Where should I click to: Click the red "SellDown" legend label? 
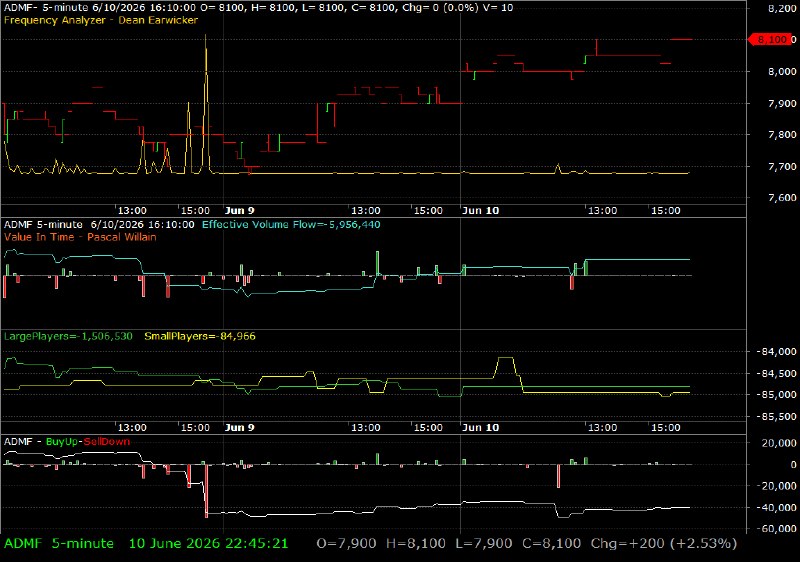coord(107,442)
